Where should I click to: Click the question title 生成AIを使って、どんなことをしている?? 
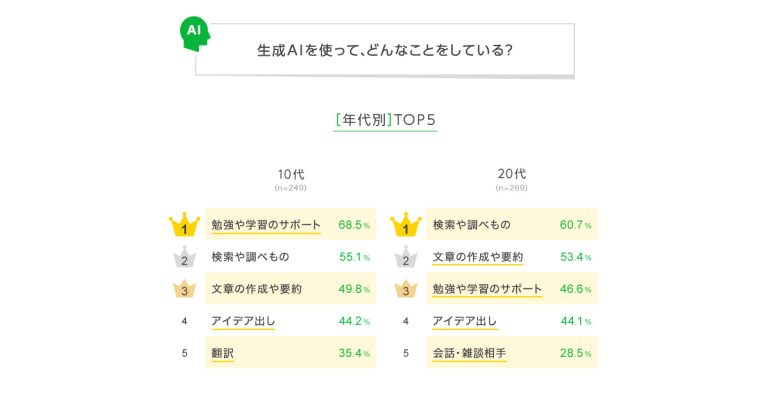[x=385, y=50]
